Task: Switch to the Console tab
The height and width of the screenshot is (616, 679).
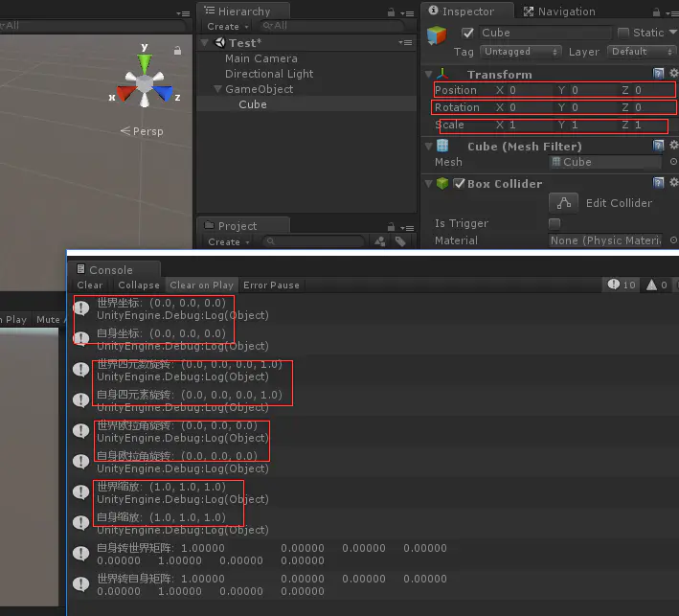Action: [x=113, y=270]
